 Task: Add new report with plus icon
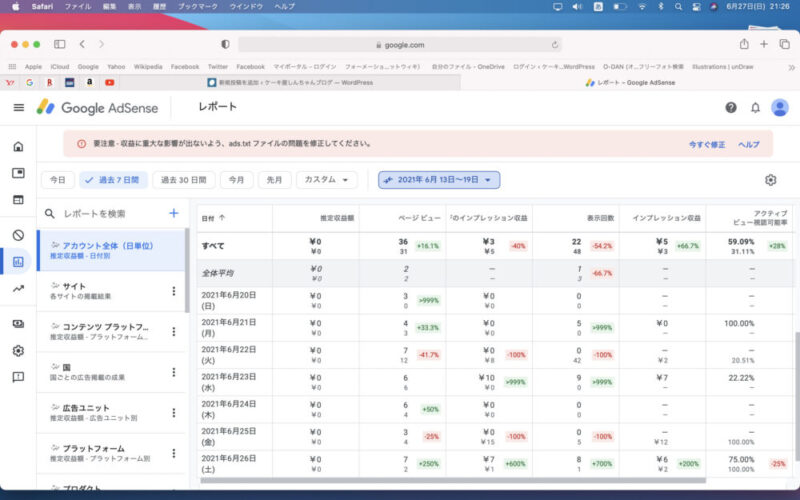tap(174, 213)
